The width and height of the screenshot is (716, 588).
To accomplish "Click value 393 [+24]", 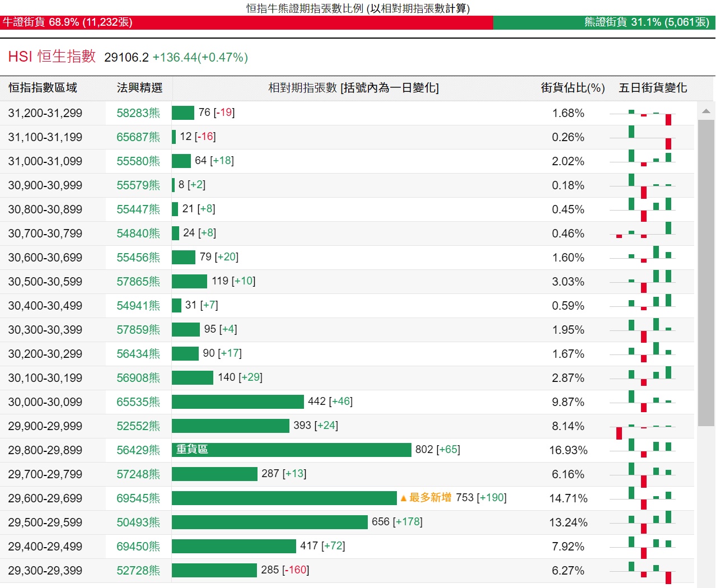I will (316, 426).
